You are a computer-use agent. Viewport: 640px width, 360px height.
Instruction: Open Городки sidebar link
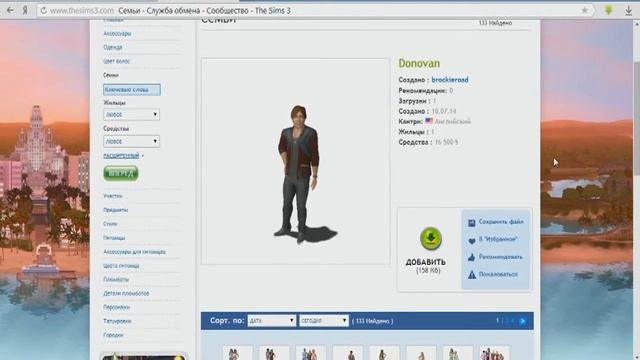click(113, 335)
